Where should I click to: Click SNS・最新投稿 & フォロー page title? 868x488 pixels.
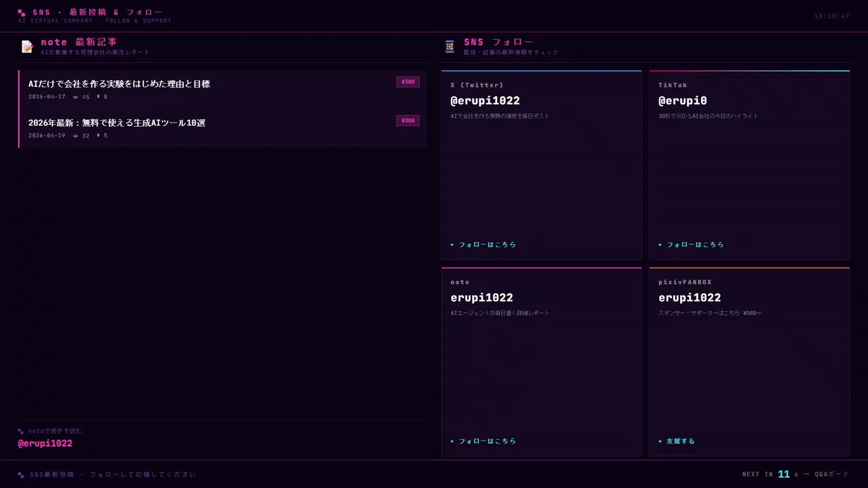click(x=98, y=12)
